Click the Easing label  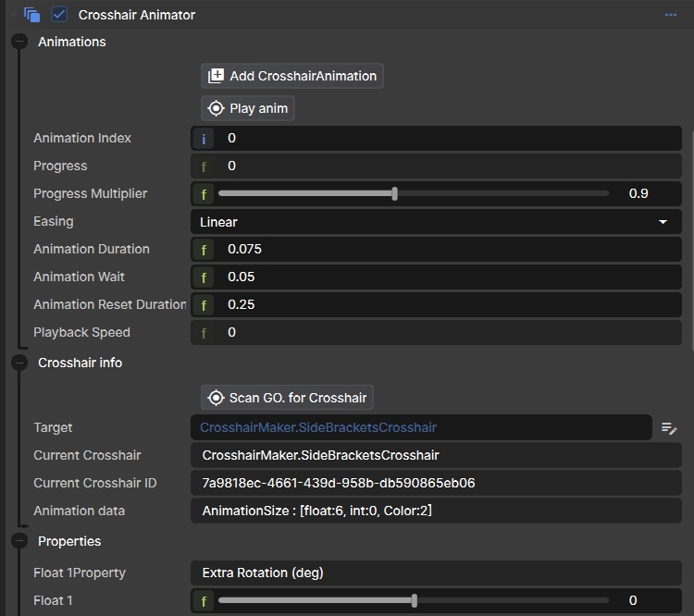(x=54, y=221)
